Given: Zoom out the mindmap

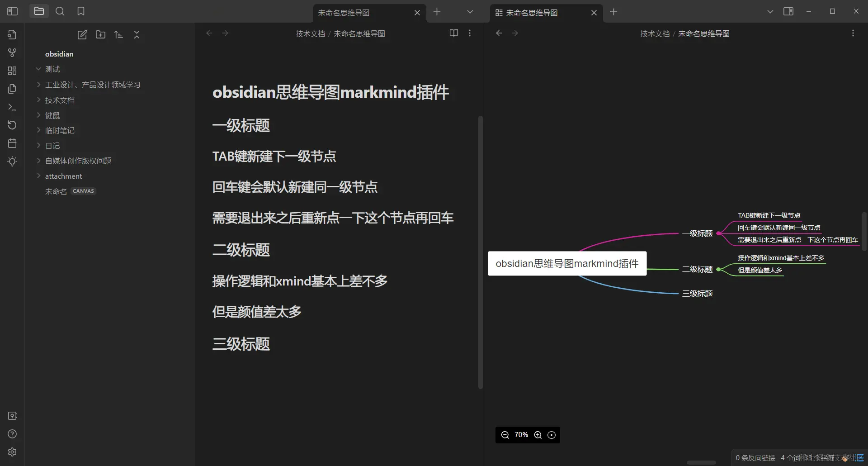Looking at the screenshot, I should coord(505,435).
